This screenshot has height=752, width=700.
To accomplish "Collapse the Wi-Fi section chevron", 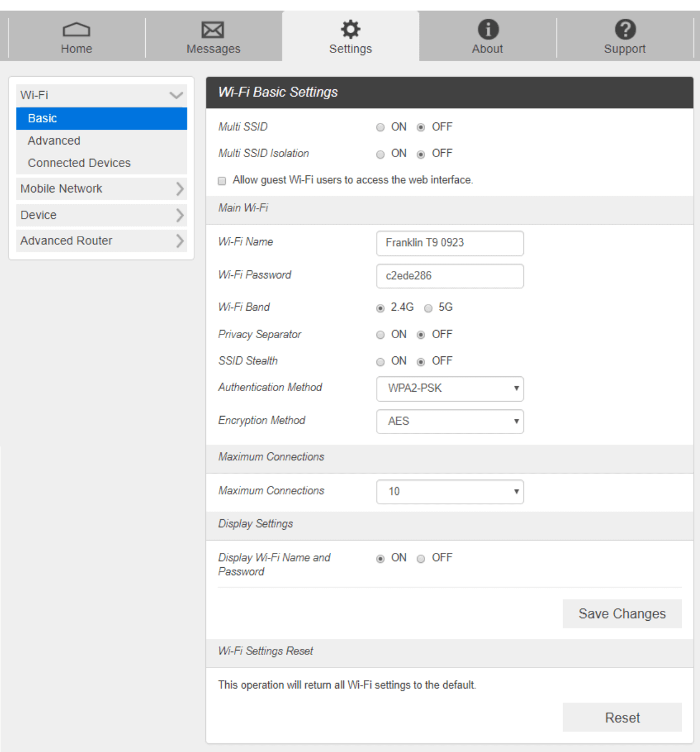I will coord(176,95).
